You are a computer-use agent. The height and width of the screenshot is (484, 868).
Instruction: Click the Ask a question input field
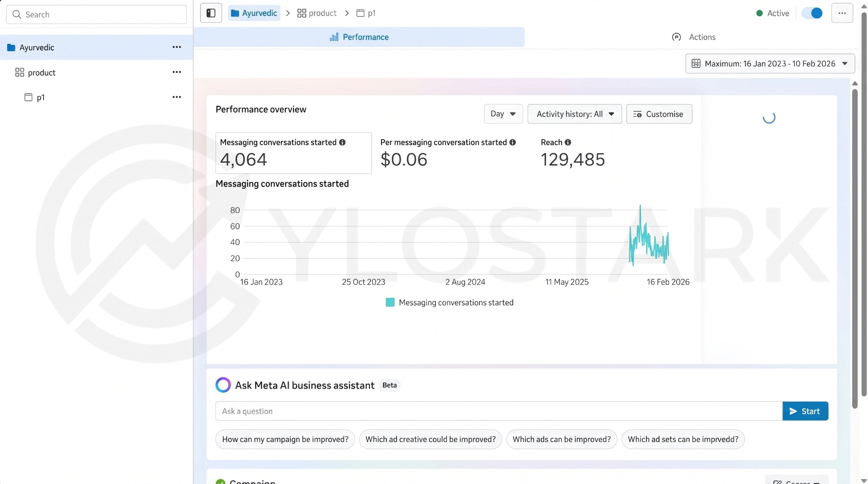499,411
